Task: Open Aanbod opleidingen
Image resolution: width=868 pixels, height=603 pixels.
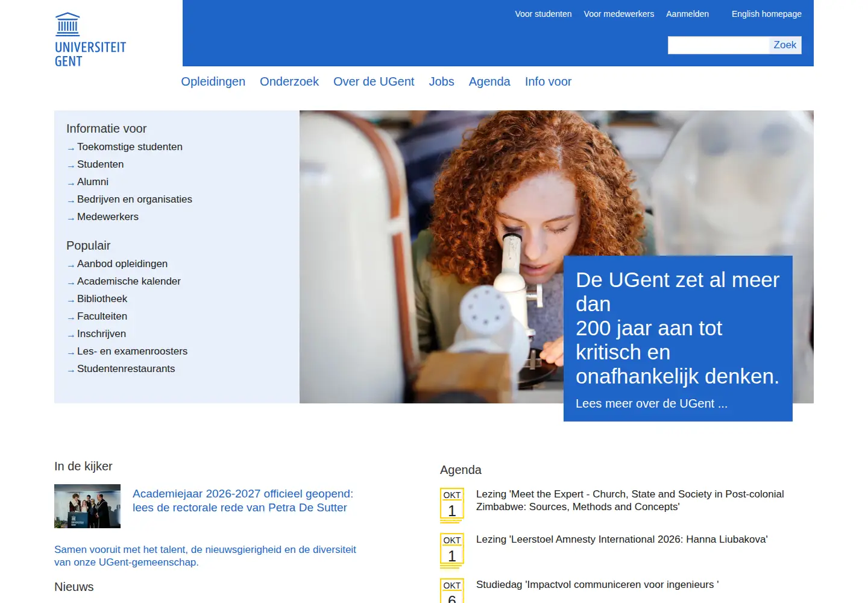Action: click(x=122, y=264)
